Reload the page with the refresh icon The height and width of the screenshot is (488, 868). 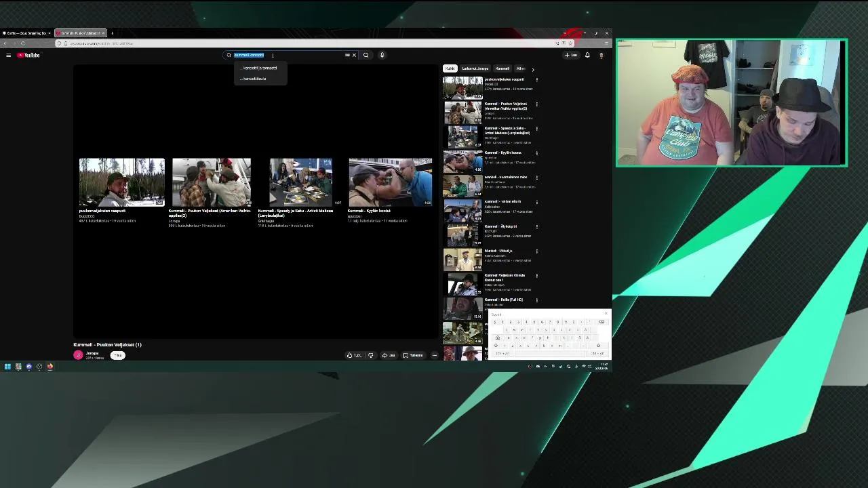(22, 43)
